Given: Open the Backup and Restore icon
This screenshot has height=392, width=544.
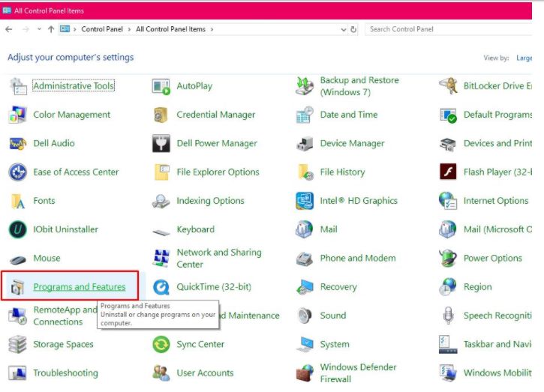Looking at the screenshot, I should pyautogui.click(x=305, y=86).
